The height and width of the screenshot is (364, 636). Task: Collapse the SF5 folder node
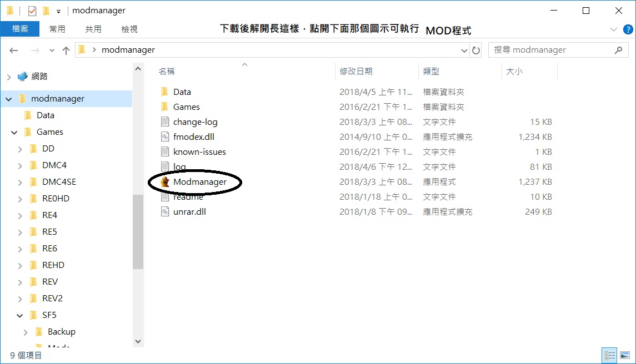click(20, 315)
